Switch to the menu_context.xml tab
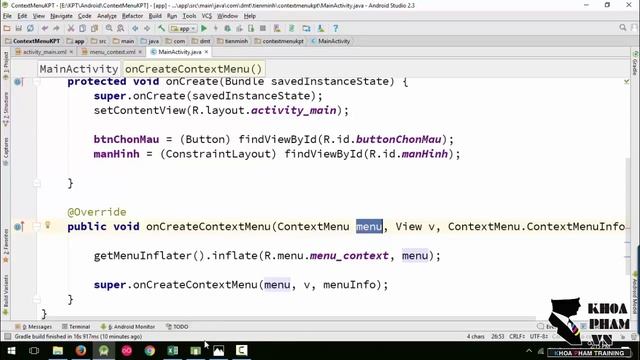Viewport: 640px width, 360px height. pos(112,52)
